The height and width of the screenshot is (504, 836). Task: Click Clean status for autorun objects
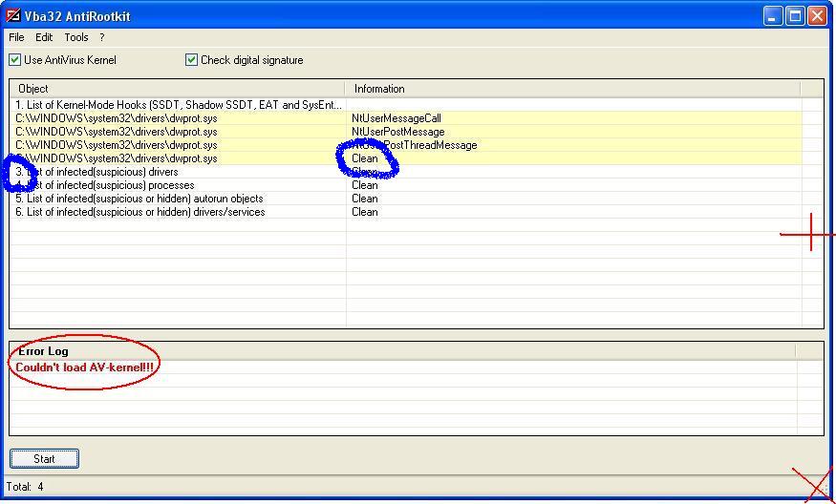tap(365, 199)
